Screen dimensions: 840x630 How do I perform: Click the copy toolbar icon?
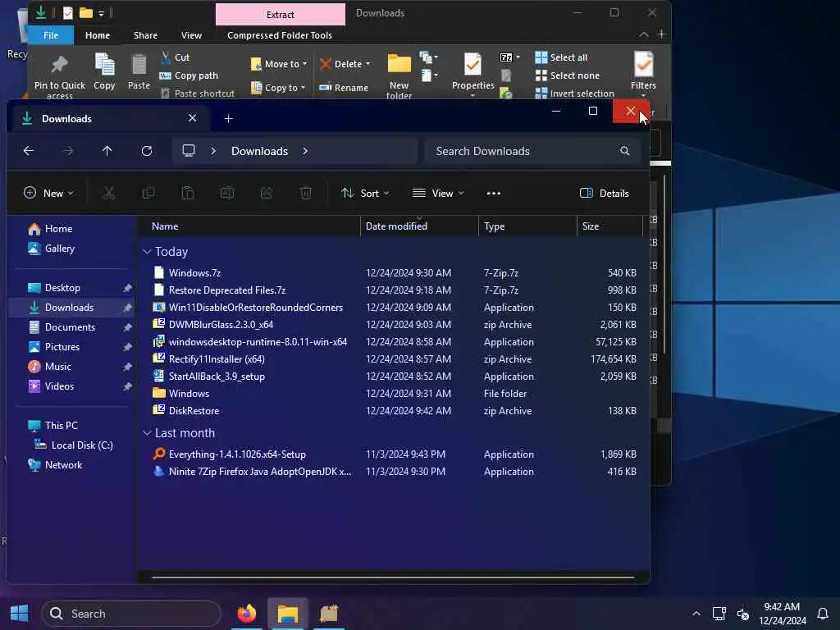pos(148,193)
